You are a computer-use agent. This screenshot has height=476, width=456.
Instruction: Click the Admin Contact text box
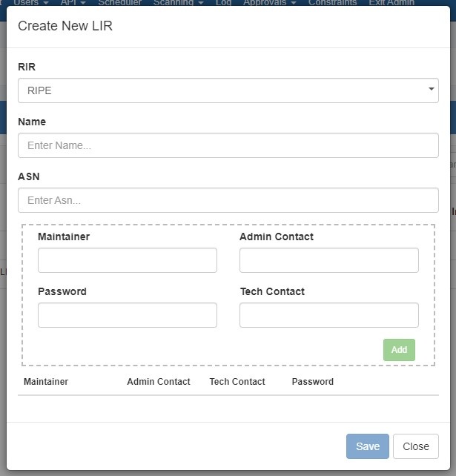coord(328,260)
